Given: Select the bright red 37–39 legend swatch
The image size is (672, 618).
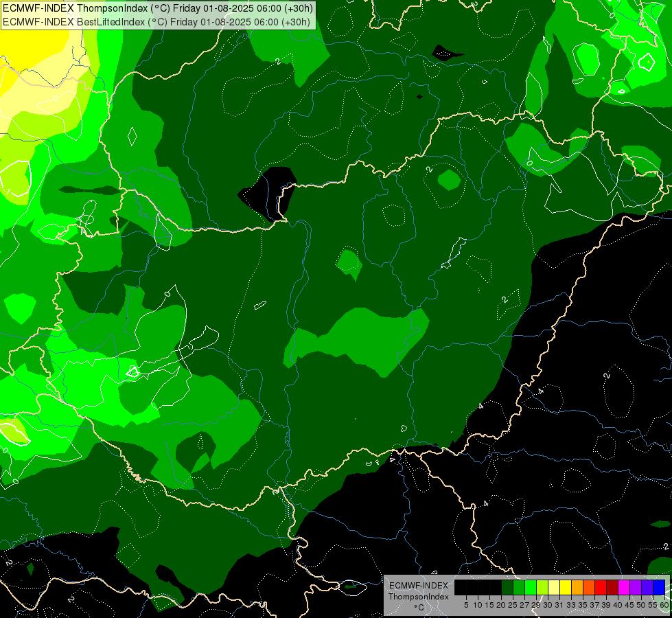Looking at the screenshot, I should tap(601, 587).
